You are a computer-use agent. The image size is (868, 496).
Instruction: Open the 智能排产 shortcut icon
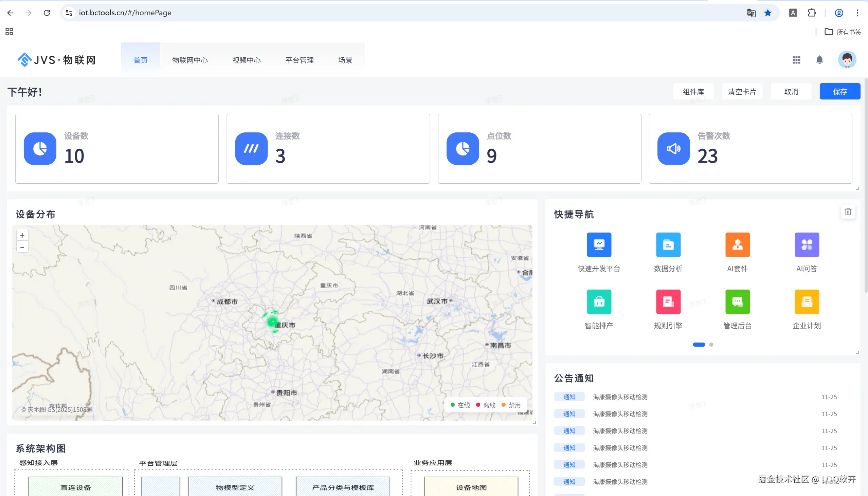pyautogui.click(x=599, y=301)
